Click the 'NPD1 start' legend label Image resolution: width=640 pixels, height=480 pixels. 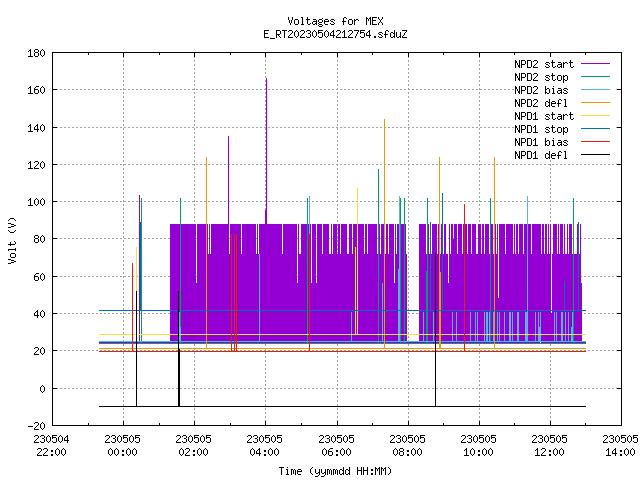click(544, 116)
